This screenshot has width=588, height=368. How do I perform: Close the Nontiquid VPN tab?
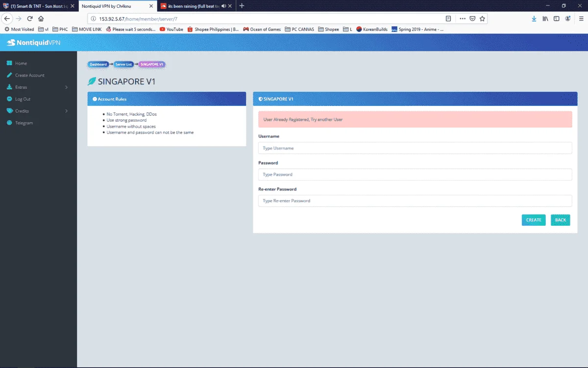coord(151,6)
